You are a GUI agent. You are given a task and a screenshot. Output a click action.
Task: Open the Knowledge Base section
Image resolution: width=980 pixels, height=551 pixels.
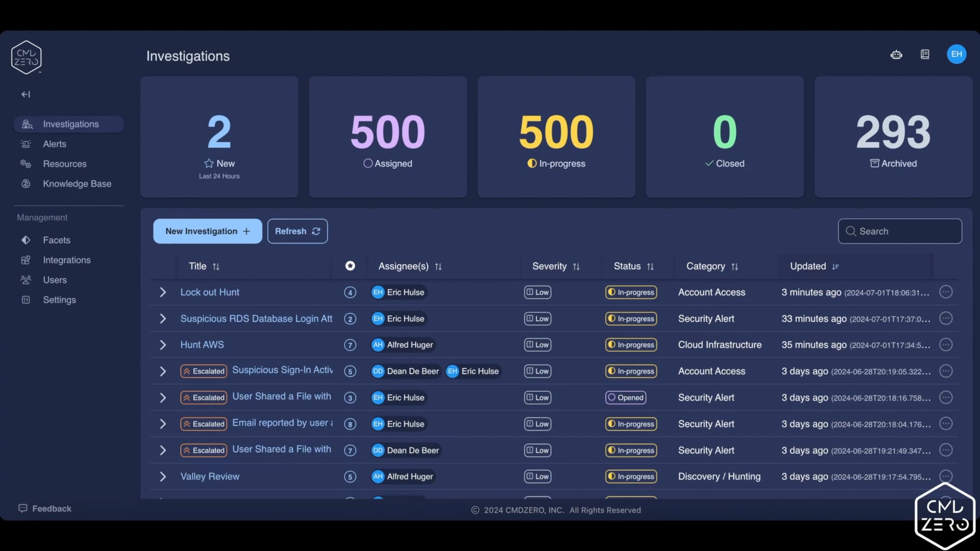(x=77, y=184)
